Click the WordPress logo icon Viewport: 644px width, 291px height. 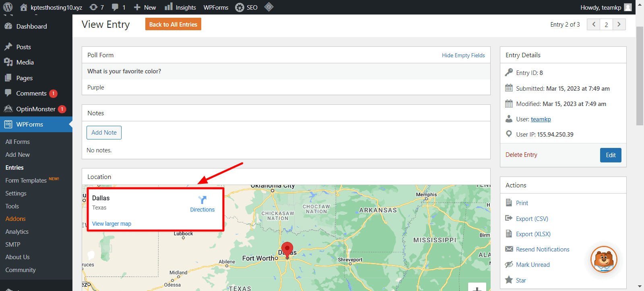pyautogui.click(x=8, y=7)
